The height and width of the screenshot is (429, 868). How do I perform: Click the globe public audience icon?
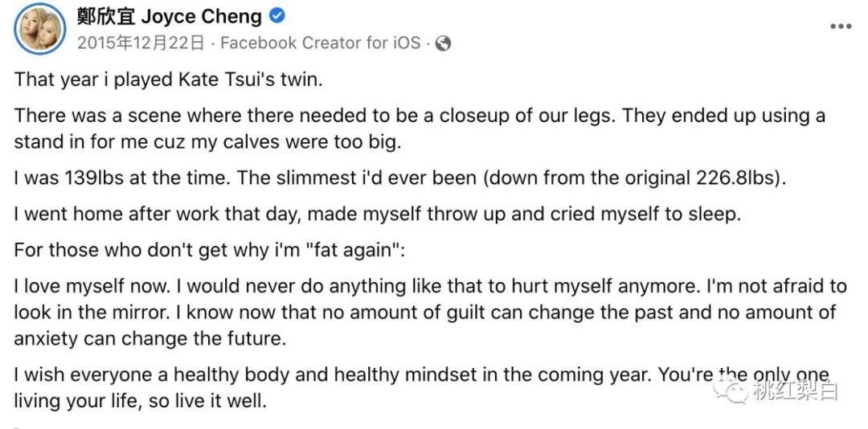(443, 43)
